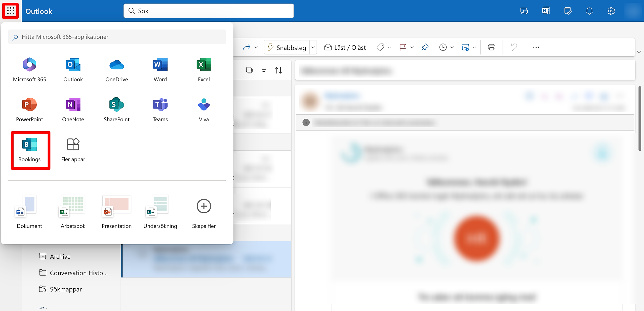The height and width of the screenshot is (311, 644).
Task: Launch OneDrive app
Action: click(x=117, y=70)
